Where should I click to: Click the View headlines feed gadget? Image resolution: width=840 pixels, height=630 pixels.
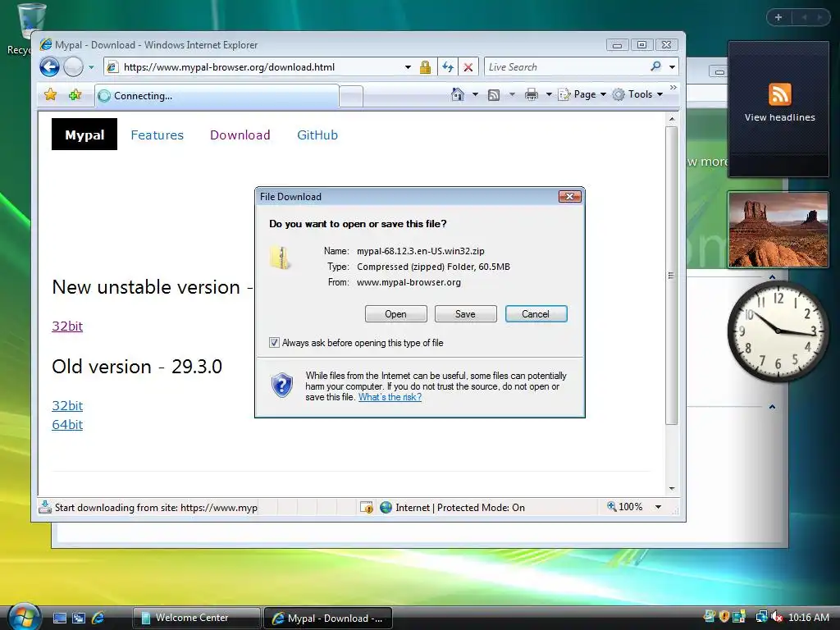[779, 109]
